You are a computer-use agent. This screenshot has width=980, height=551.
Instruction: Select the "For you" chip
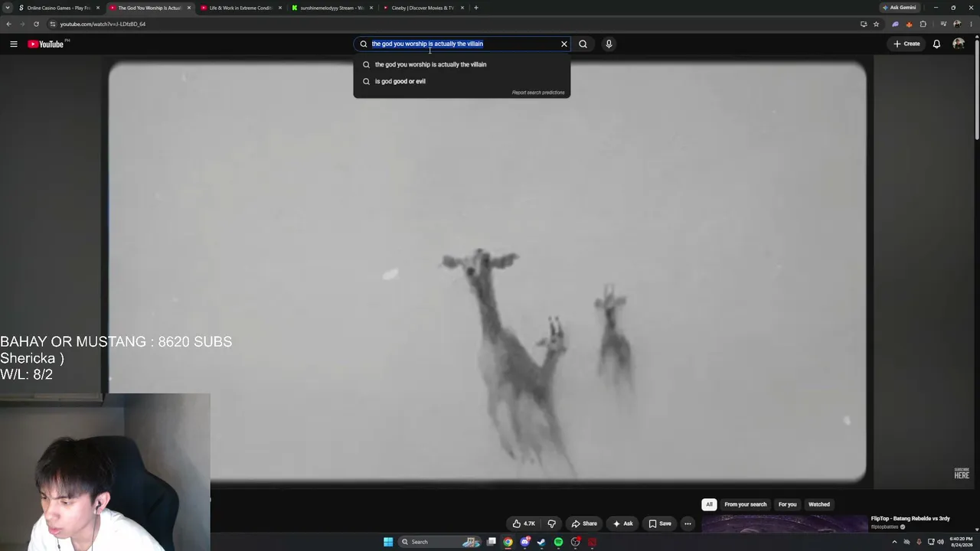click(x=787, y=504)
